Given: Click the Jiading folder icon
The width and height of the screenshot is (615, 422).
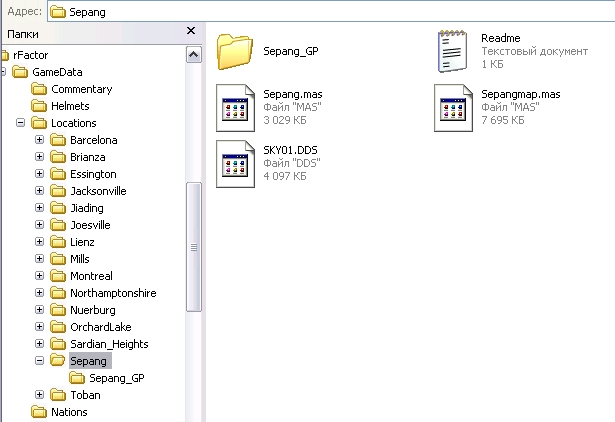Looking at the screenshot, I should 58,208.
